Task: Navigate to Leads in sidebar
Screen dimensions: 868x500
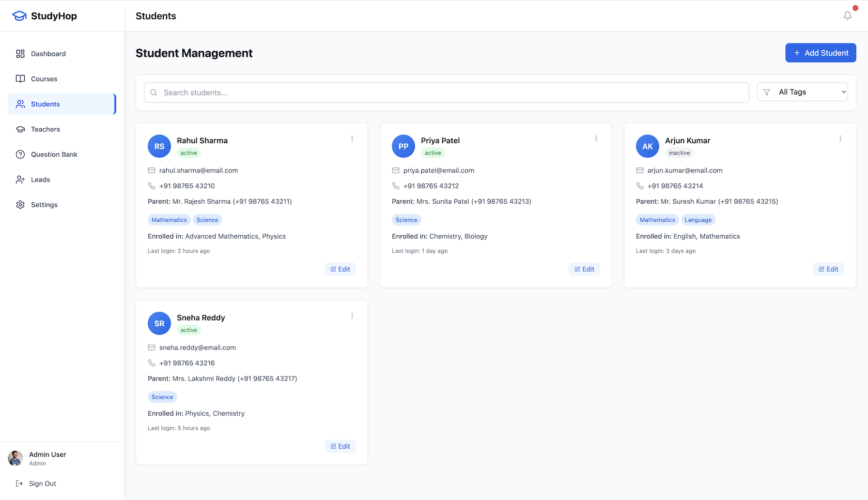Action: [x=40, y=180]
